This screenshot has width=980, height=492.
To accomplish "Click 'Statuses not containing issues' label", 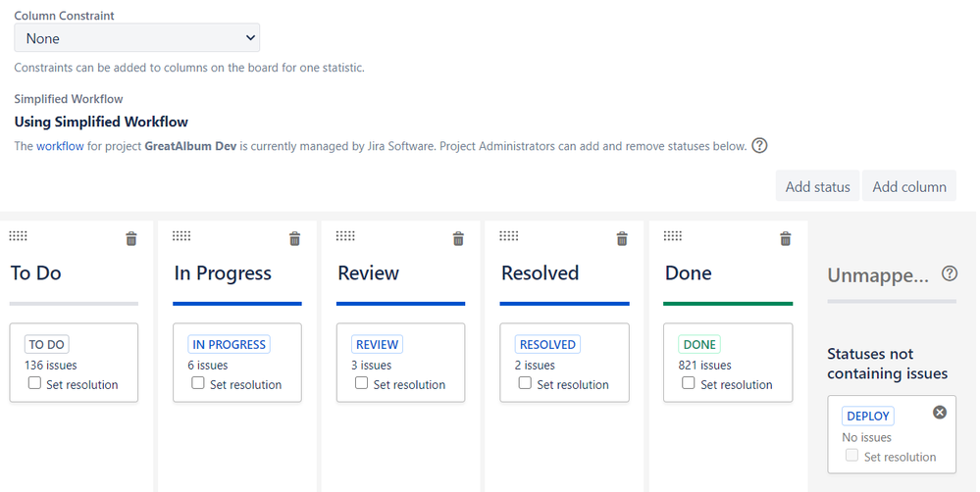I will click(888, 364).
